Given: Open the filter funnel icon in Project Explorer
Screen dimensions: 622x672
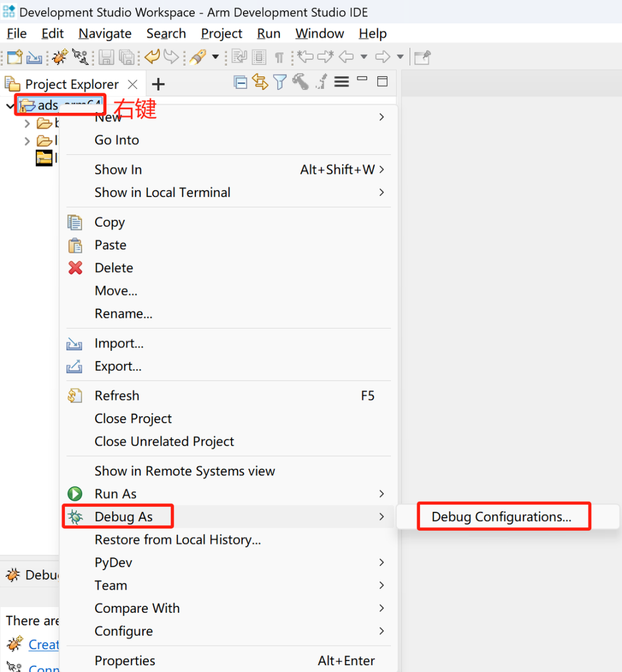Looking at the screenshot, I should (x=280, y=83).
